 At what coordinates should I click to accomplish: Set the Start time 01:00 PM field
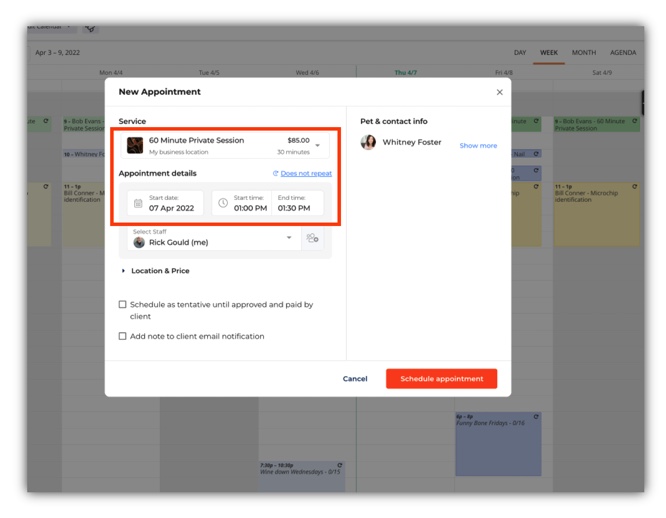[x=250, y=203]
